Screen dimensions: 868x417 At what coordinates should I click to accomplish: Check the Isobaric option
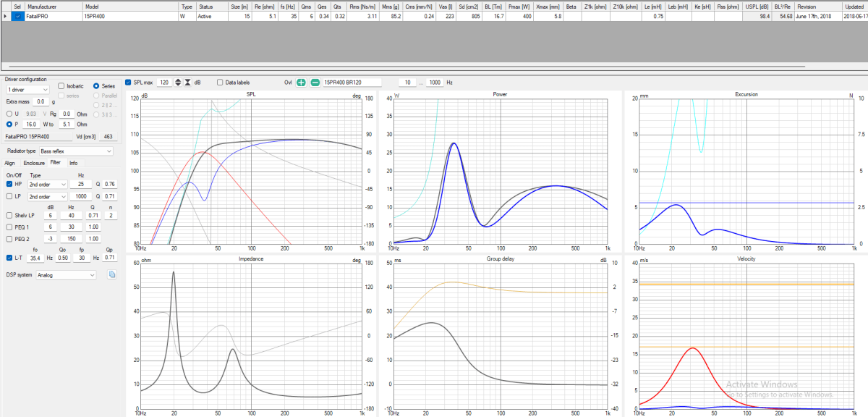point(61,86)
